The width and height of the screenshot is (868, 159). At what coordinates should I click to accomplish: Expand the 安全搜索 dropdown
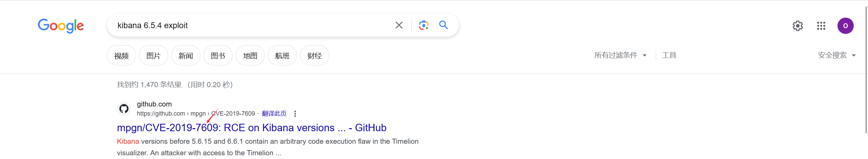(x=836, y=55)
